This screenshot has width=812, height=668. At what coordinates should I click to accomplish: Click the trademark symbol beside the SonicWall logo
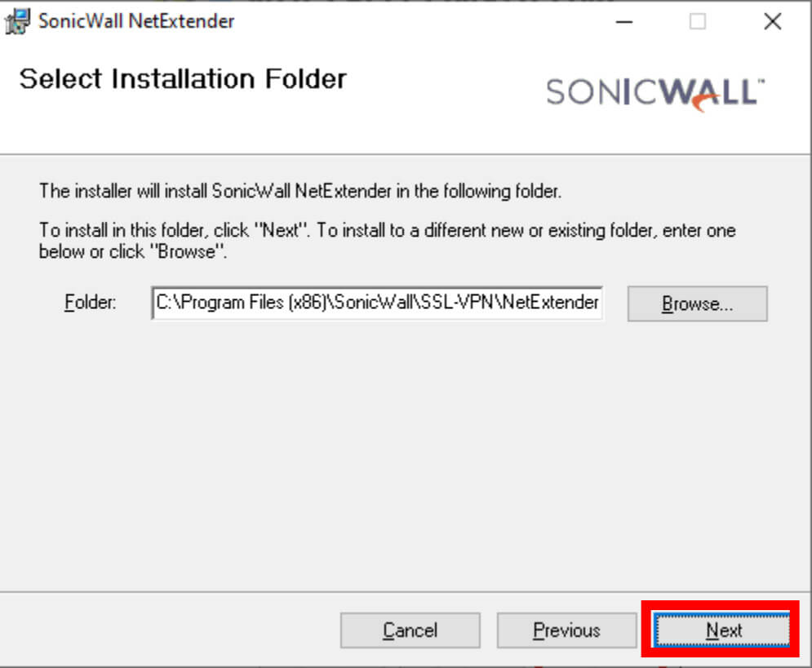[x=761, y=81]
